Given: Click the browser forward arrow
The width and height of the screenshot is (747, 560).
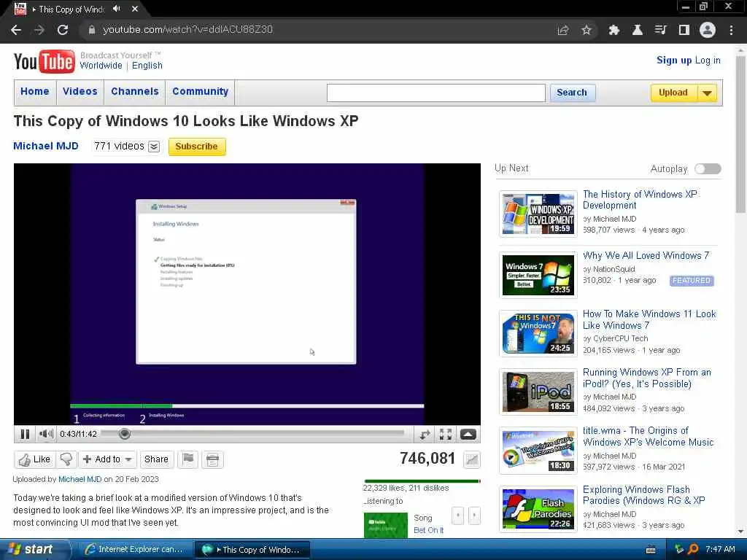Looking at the screenshot, I should tap(39, 30).
